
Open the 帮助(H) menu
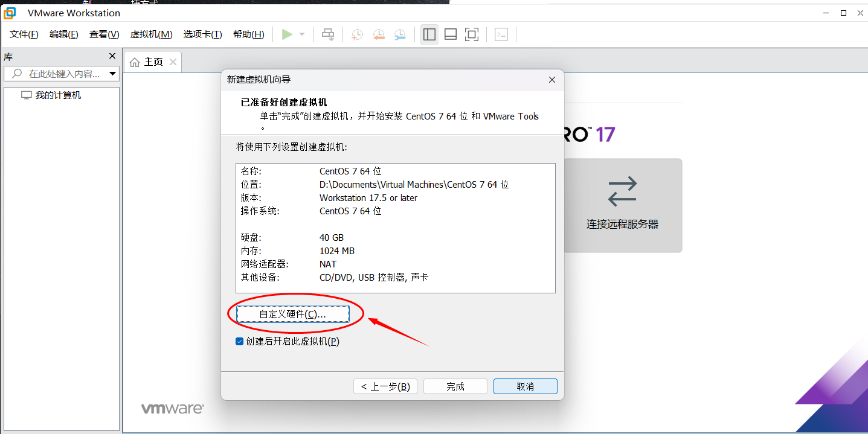(x=249, y=34)
